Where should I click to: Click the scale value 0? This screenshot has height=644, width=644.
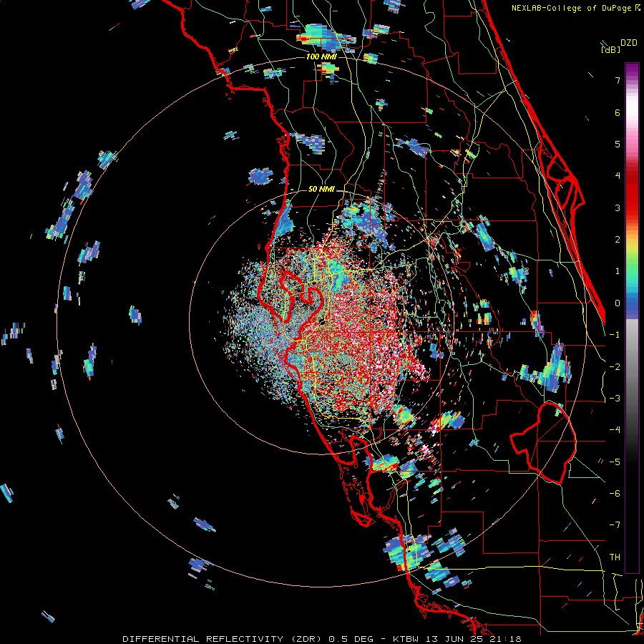click(x=618, y=303)
